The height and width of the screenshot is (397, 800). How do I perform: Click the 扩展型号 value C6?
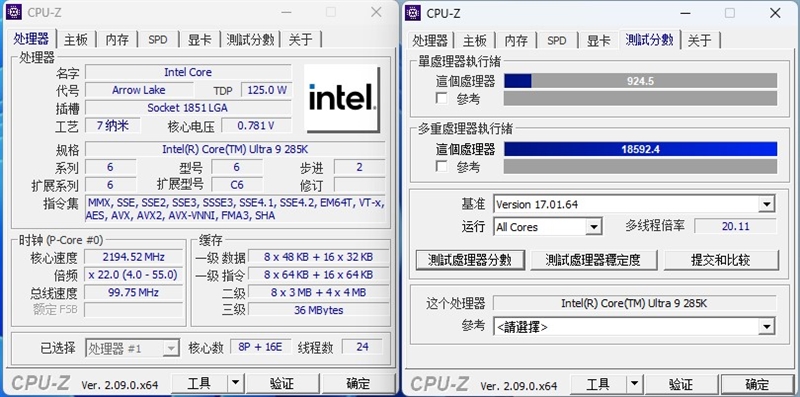click(237, 185)
